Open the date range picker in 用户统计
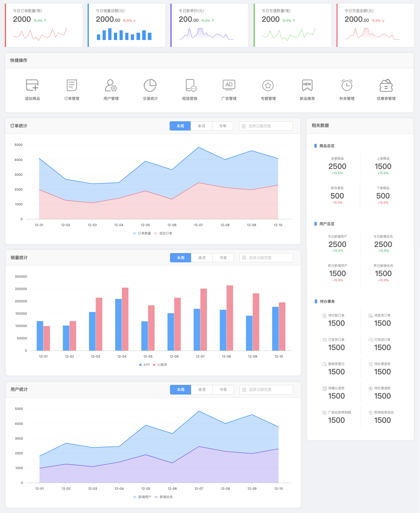 [266, 389]
